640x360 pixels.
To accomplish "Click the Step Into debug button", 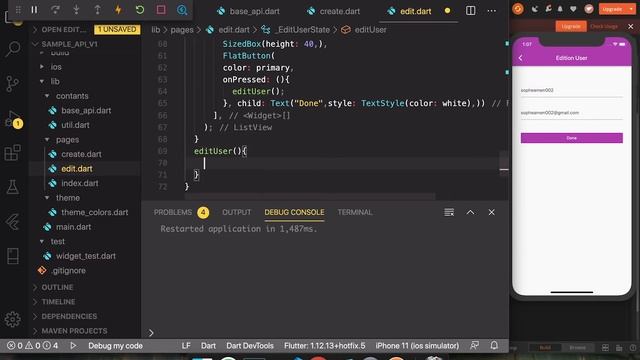I will click(76, 10).
